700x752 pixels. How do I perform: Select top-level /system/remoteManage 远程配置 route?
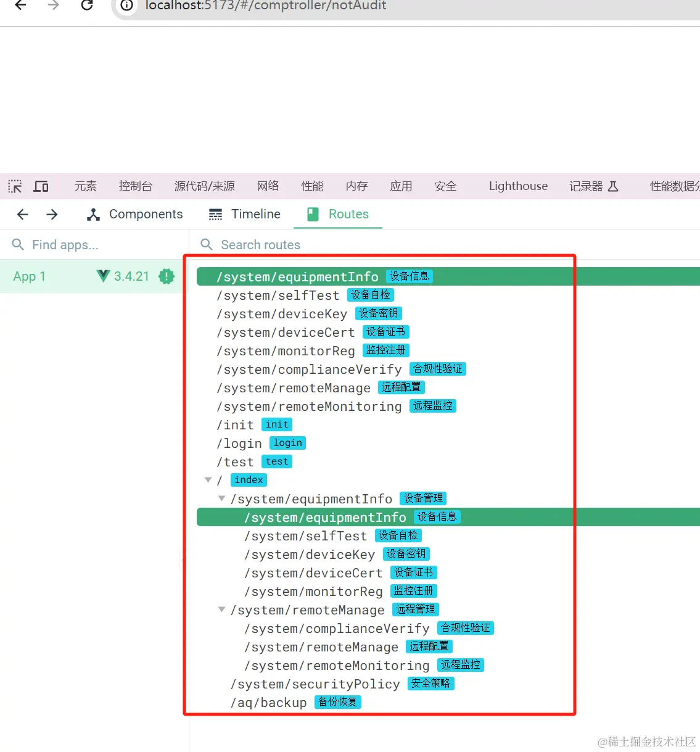click(x=448, y=387)
